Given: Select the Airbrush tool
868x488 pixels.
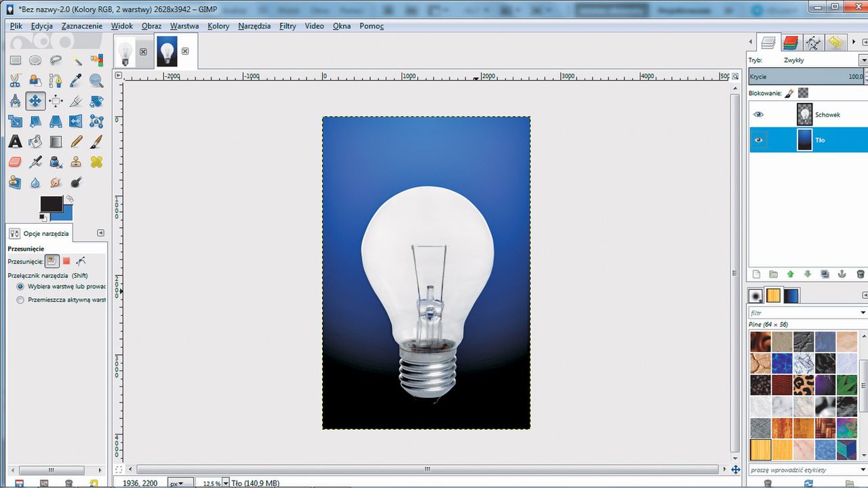Looking at the screenshot, I should click(x=35, y=163).
